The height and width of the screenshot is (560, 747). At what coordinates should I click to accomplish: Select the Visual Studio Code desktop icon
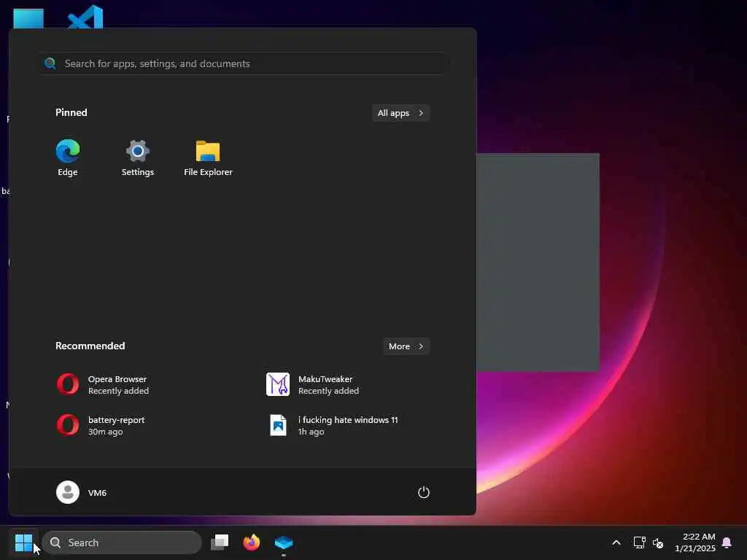pyautogui.click(x=85, y=16)
